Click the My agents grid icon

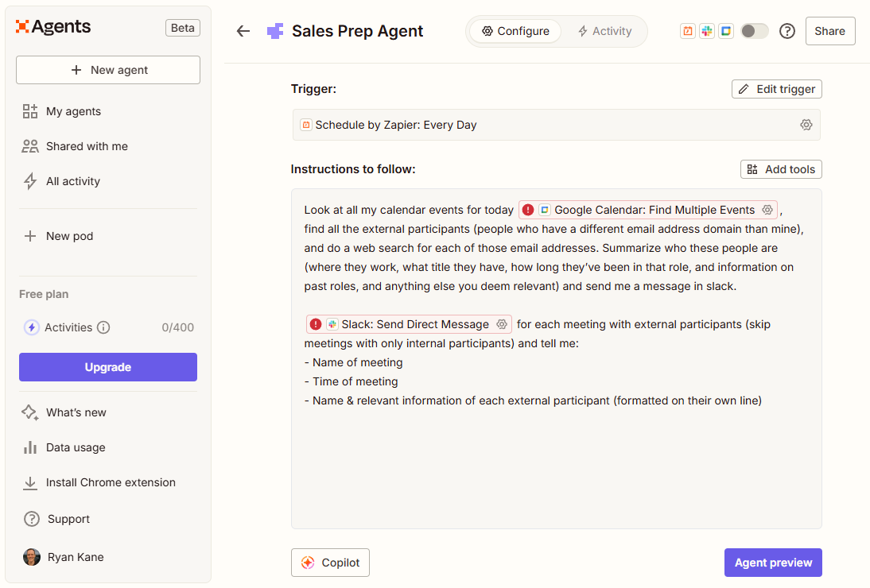click(30, 111)
